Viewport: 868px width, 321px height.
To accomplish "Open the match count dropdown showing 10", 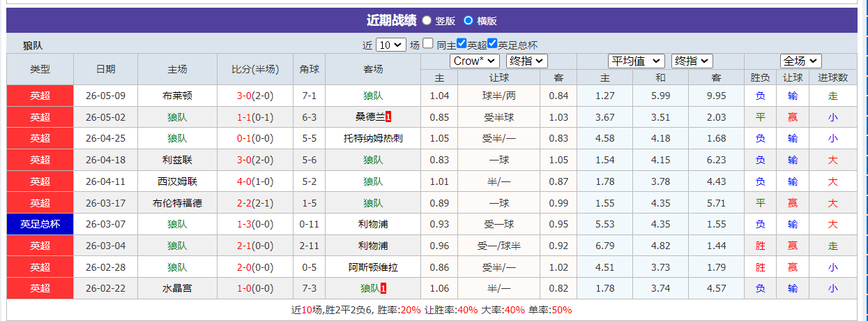I will pyautogui.click(x=390, y=45).
